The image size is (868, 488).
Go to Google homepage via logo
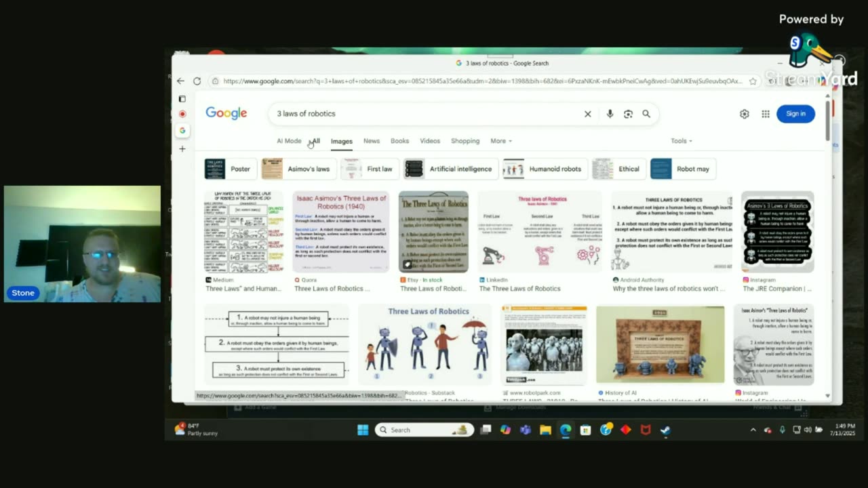coord(226,113)
